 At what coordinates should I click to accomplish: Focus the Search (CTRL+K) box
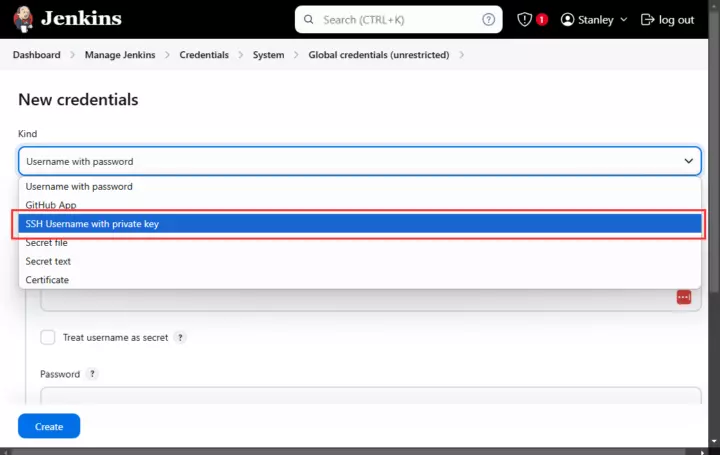(399, 19)
